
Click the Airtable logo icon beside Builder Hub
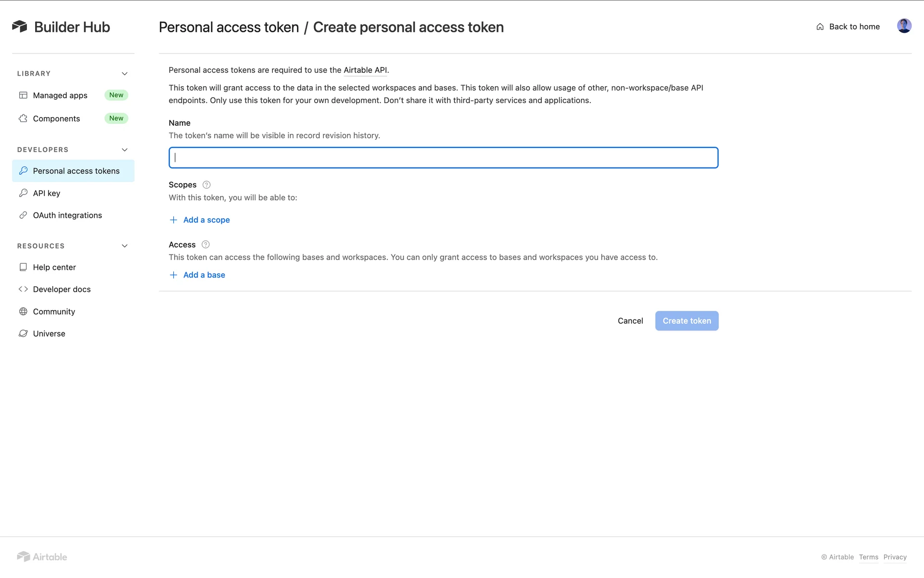(20, 26)
